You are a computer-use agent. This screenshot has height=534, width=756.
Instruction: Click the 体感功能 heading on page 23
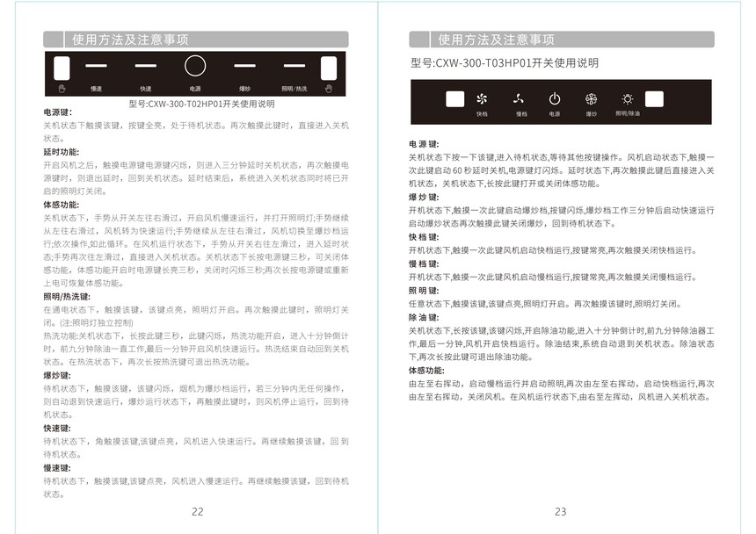426,371
